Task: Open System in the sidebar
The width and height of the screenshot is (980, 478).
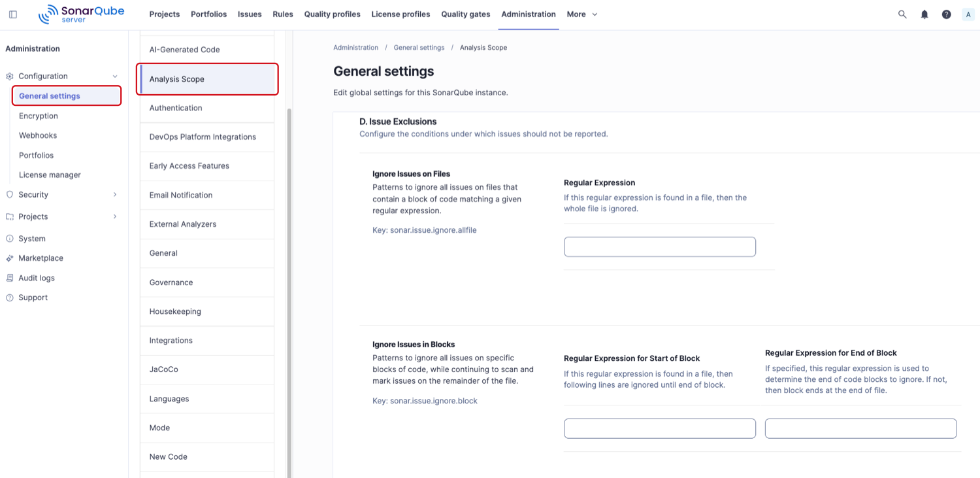Action: point(32,239)
